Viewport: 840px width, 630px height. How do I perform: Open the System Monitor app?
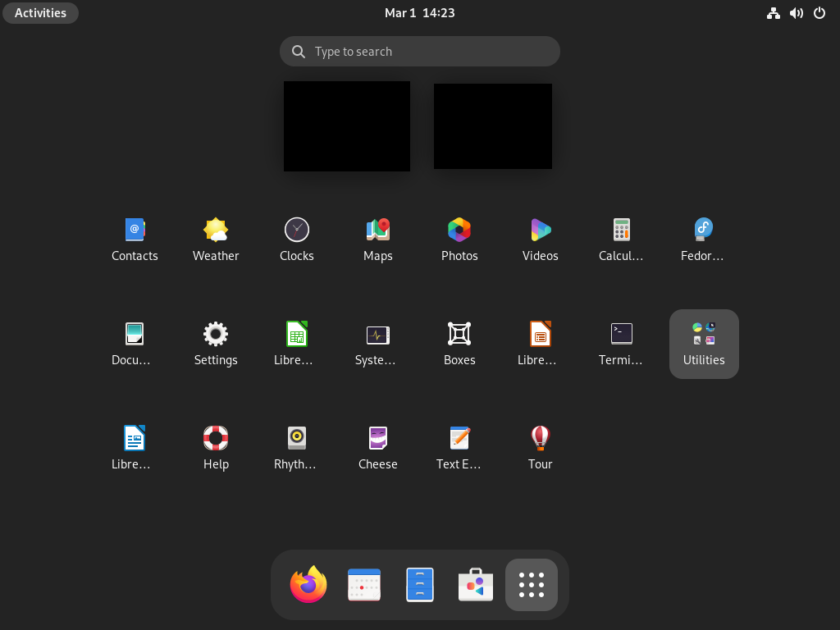378,344
